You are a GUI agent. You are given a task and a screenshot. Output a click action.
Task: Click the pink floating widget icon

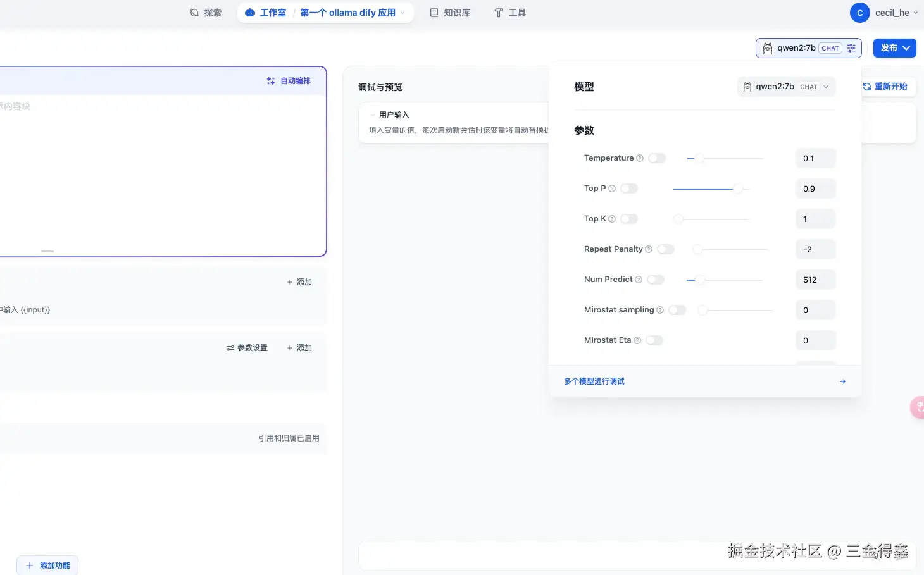click(x=918, y=407)
